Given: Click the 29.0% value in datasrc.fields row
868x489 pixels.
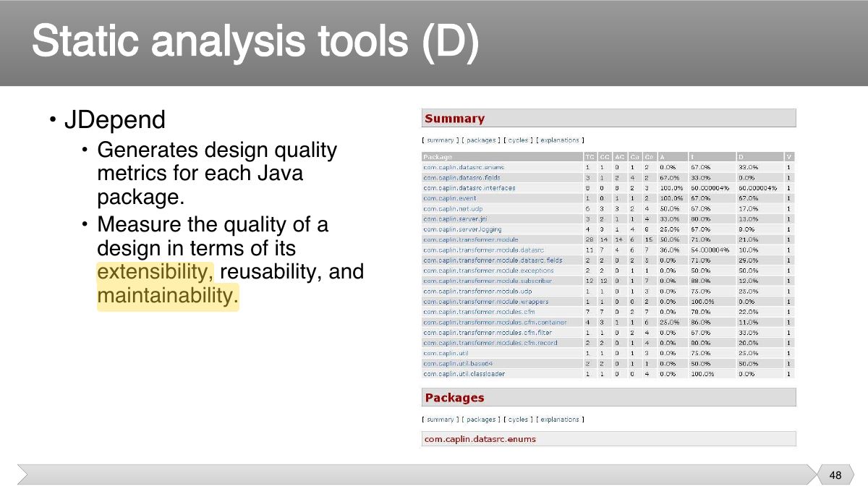Looking at the screenshot, I should click(748, 260).
